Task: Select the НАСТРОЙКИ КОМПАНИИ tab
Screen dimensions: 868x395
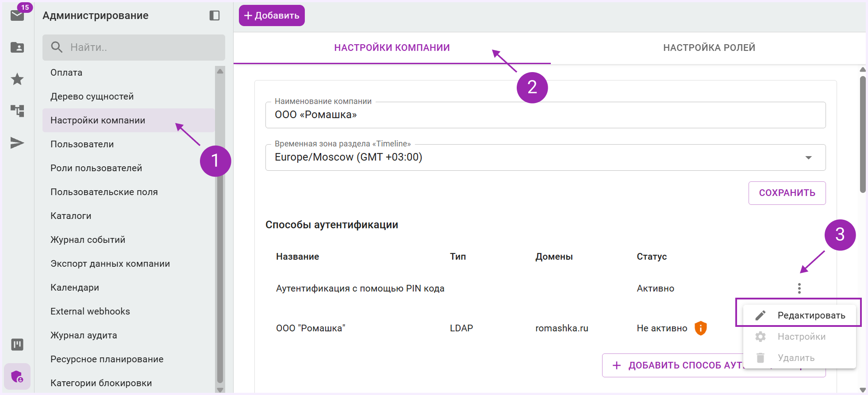Action: point(392,48)
